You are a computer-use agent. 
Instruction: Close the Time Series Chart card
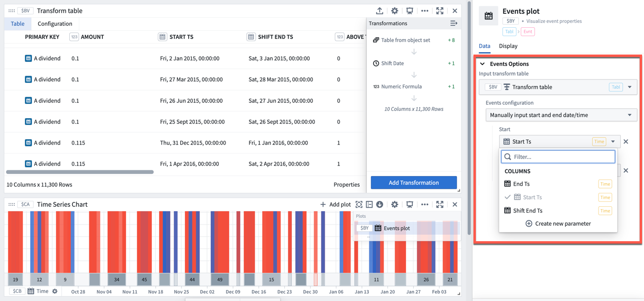[455, 204]
